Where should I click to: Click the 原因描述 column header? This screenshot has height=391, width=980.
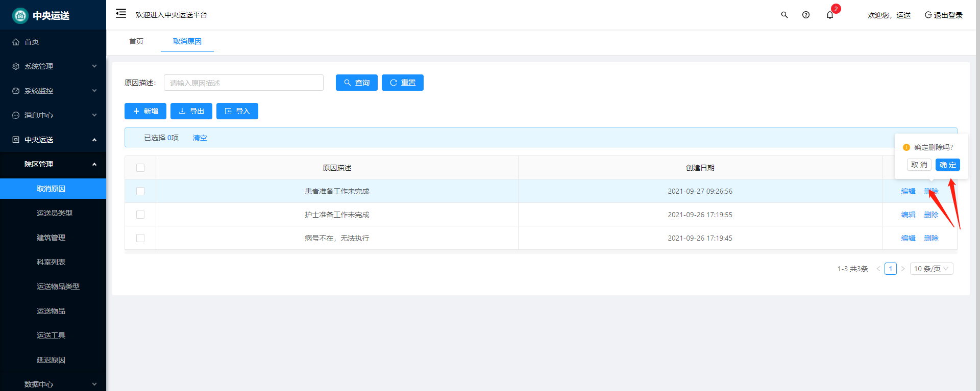tap(337, 168)
